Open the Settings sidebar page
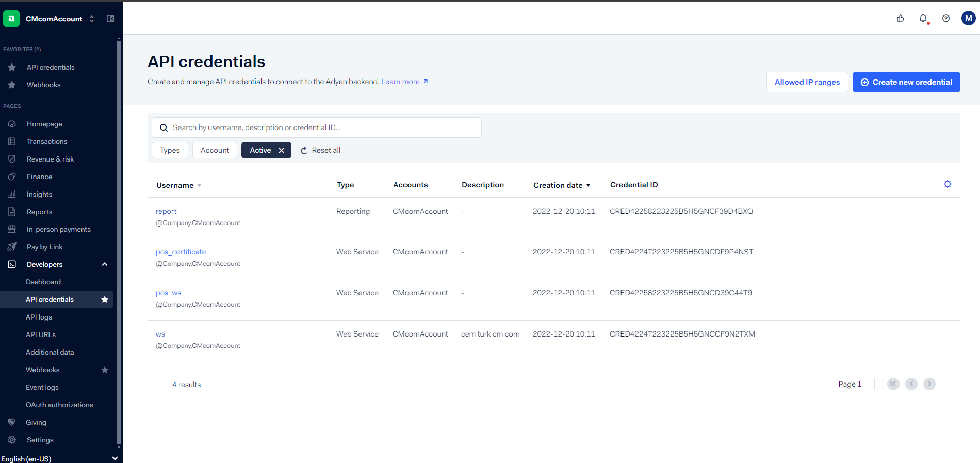Viewport: 980px width, 463px height. pos(40,440)
